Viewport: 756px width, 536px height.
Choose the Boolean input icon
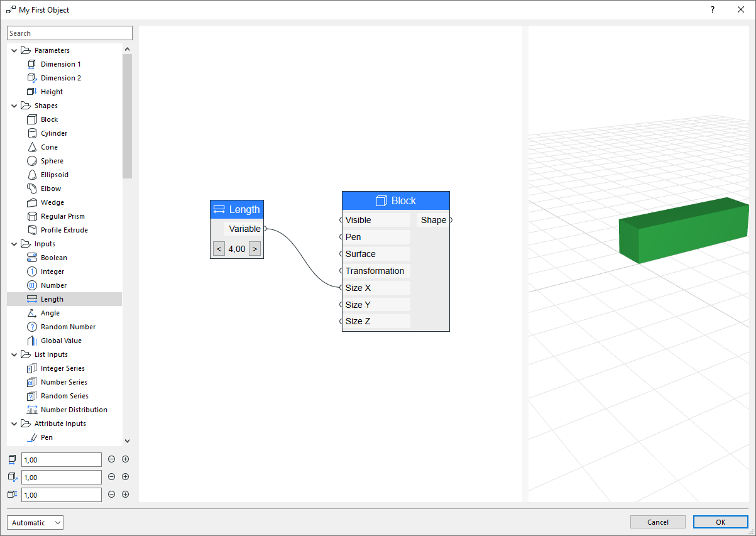coord(32,258)
